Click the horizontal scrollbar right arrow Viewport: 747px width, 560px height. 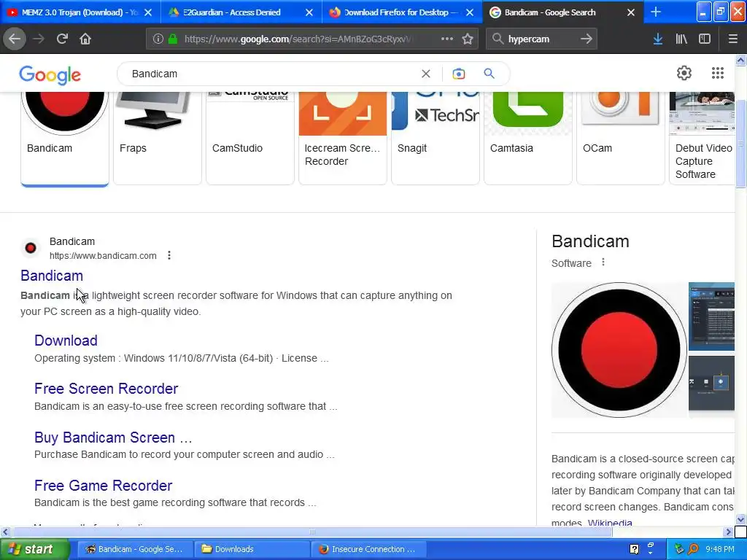(x=729, y=532)
